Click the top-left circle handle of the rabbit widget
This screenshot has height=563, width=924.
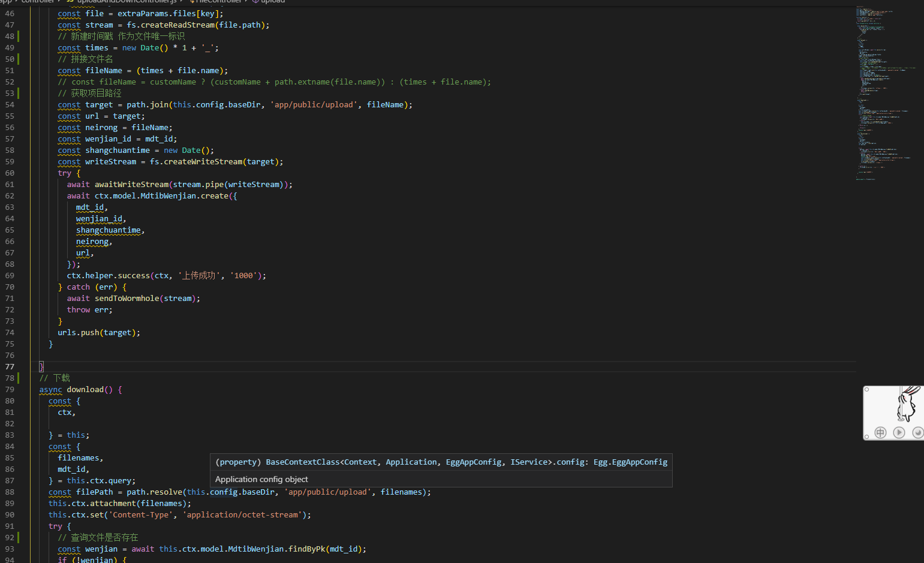(867, 390)
